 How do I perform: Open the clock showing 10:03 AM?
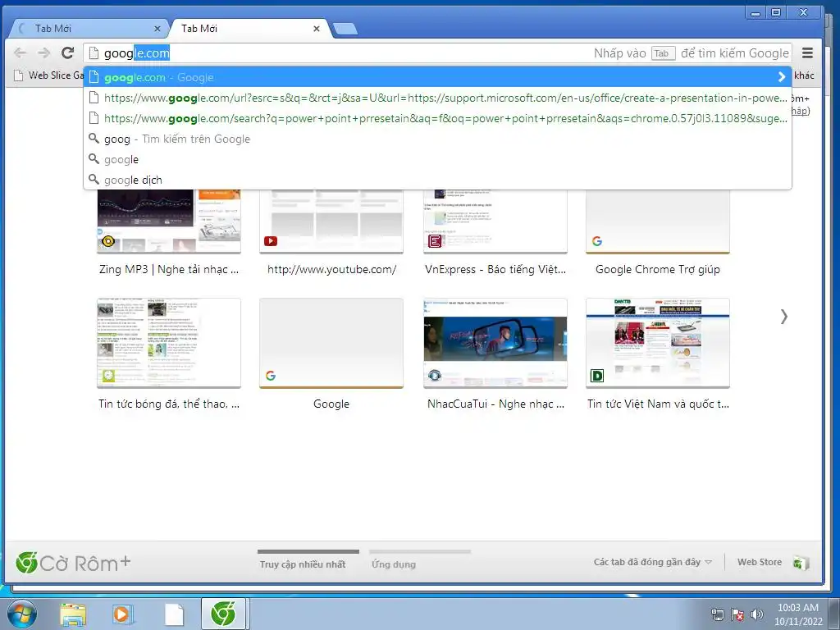coord(797,614)
